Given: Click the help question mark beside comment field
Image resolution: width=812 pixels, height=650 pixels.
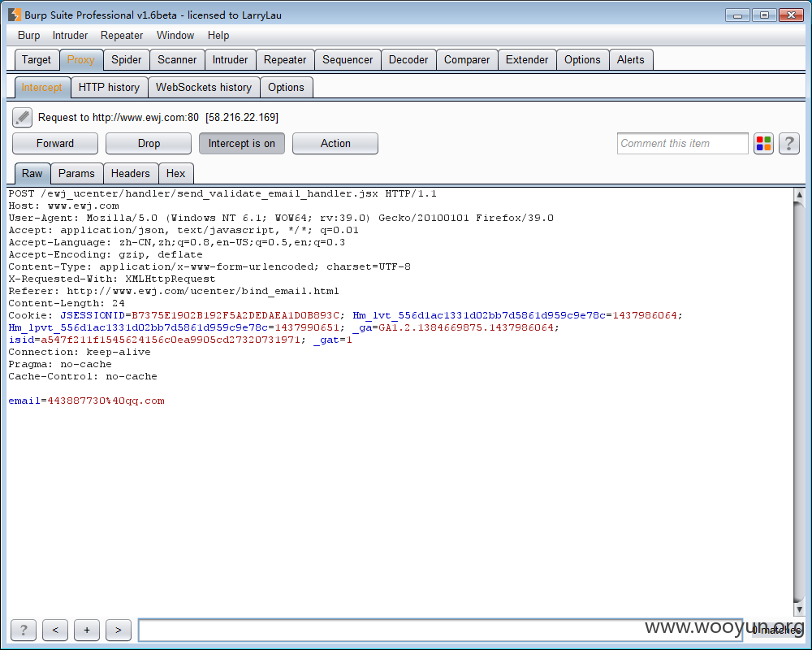Looking at the screenshot, I should pos(789,144).
